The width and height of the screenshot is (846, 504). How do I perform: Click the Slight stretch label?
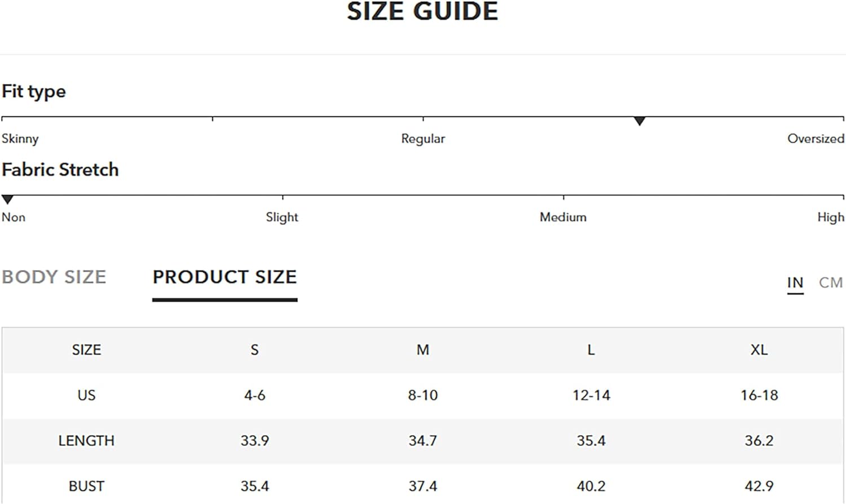(282, 217)
